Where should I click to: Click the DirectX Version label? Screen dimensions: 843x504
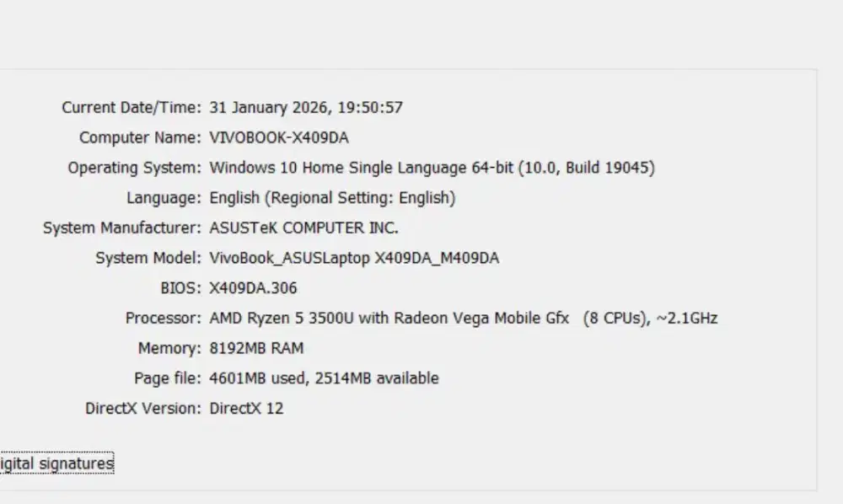[x=143, y=409]
